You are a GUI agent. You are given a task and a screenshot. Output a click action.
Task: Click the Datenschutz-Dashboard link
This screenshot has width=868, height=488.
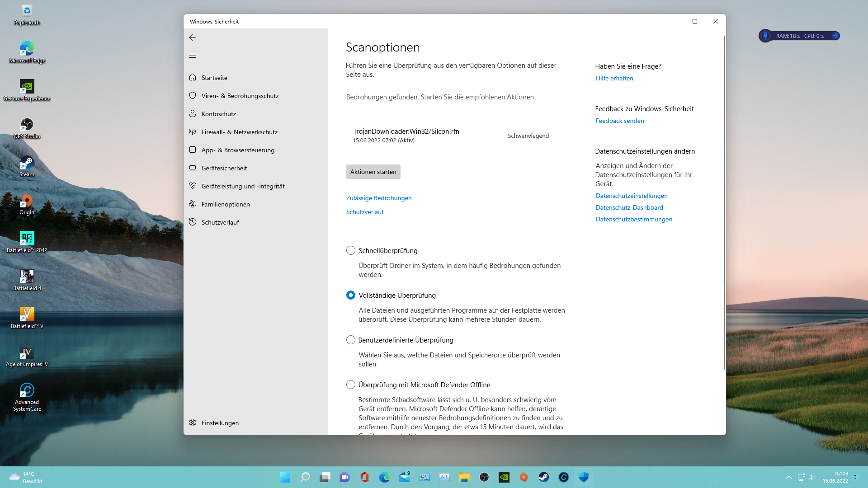tap(629, 207)
